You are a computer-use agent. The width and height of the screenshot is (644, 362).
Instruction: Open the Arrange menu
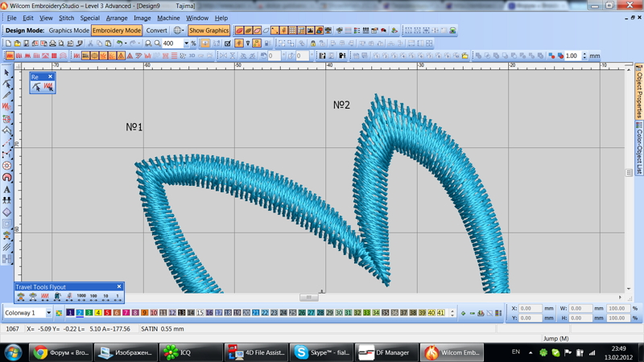click(116, 18)
